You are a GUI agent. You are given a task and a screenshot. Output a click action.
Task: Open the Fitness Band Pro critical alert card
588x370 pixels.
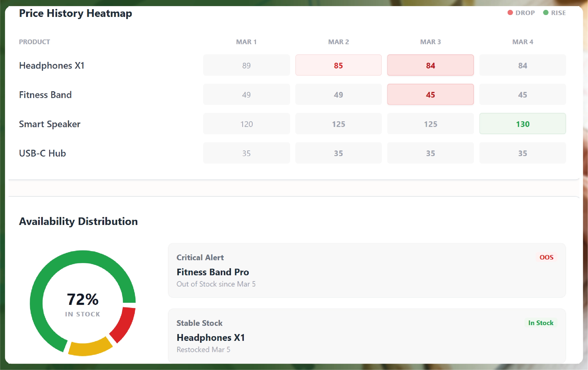click(x=367, y=270)
